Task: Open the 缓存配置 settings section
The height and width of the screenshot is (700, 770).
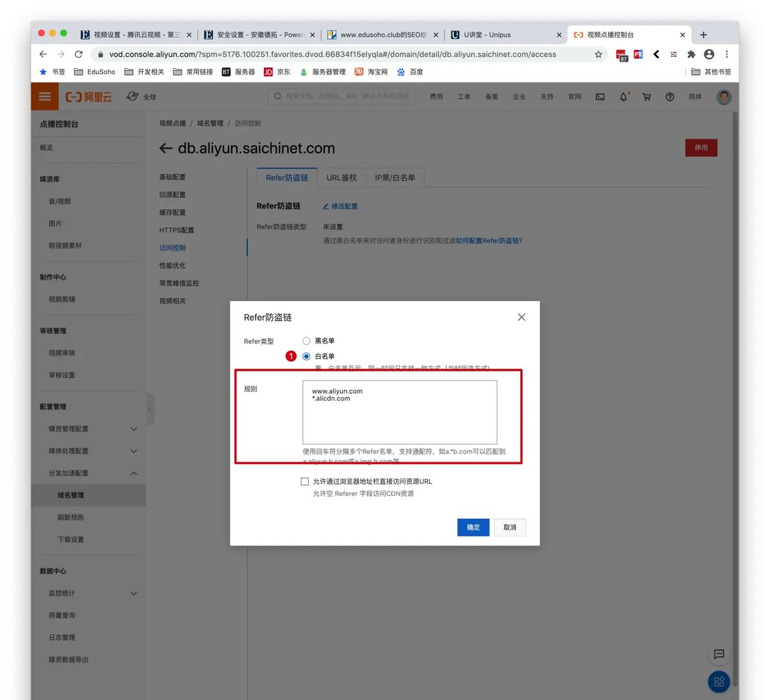Action: [173, 212]
